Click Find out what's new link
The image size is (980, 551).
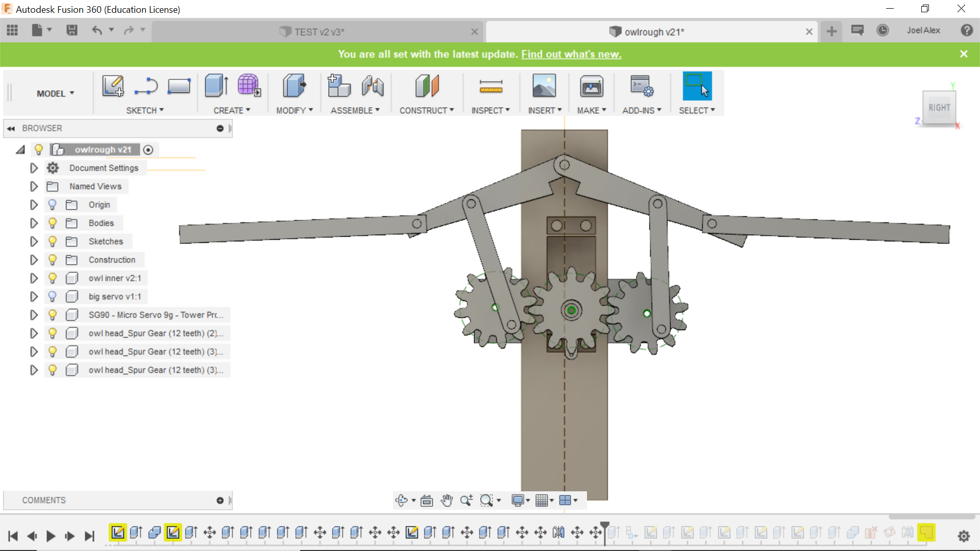point(571,54)
